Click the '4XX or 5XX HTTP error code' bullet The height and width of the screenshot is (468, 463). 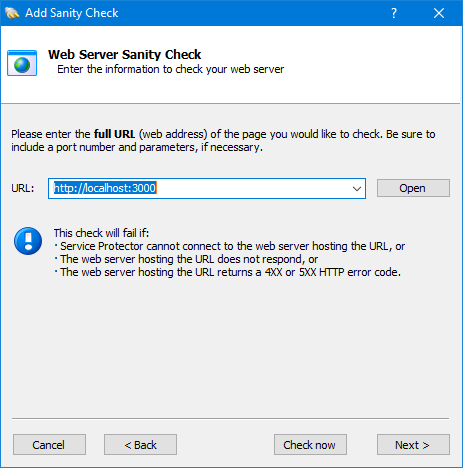(228, 272)
